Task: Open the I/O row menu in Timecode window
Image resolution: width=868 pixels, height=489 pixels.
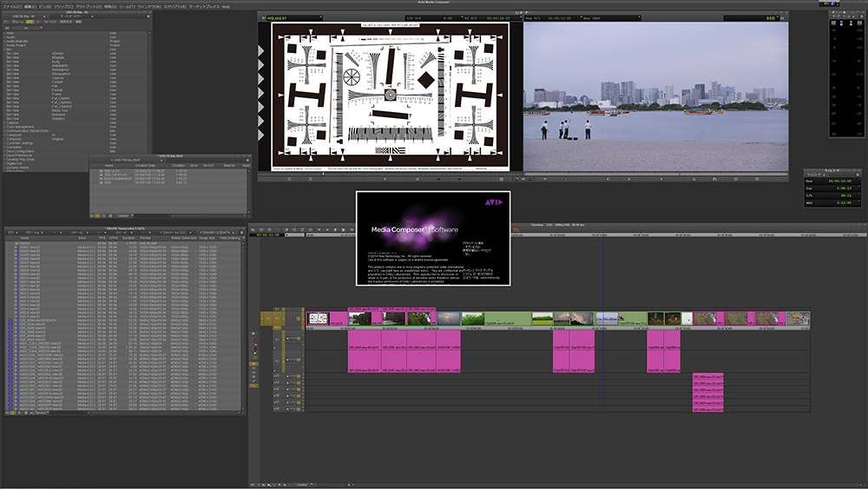Action: tap(832, 195)
